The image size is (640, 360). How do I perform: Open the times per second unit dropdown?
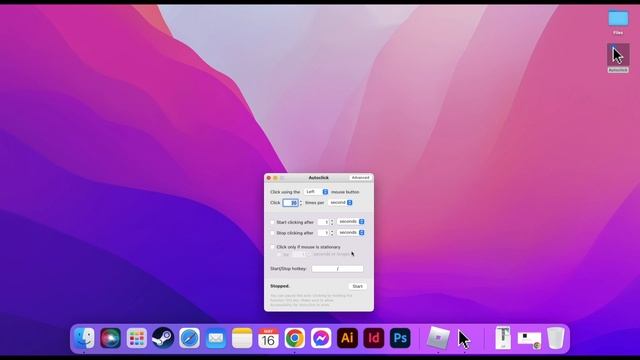coord(340,202)
